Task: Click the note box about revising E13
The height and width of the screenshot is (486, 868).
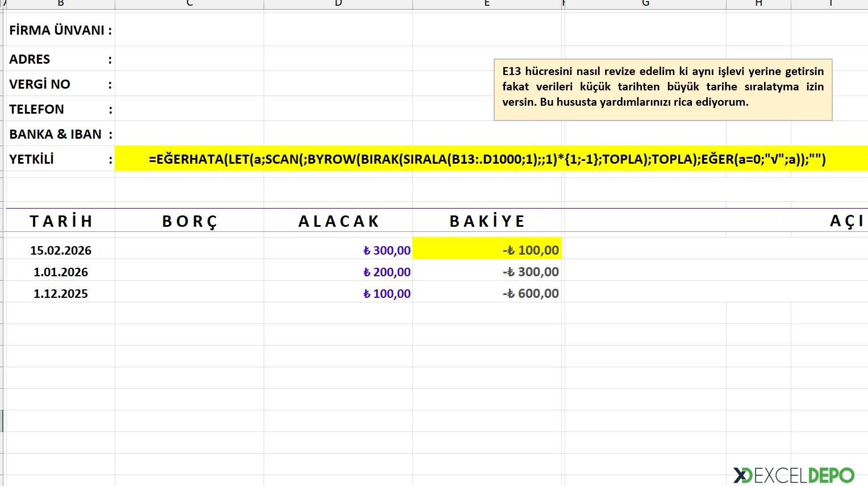Action: click(662, 89)
